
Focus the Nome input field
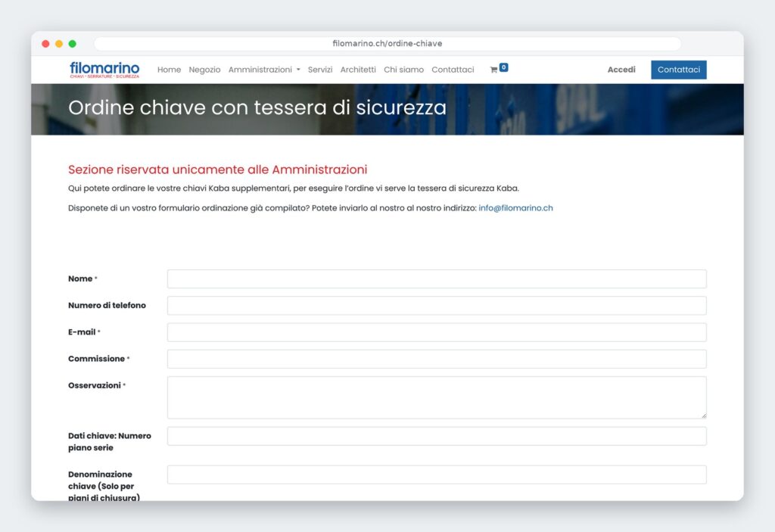coord(437,278)
